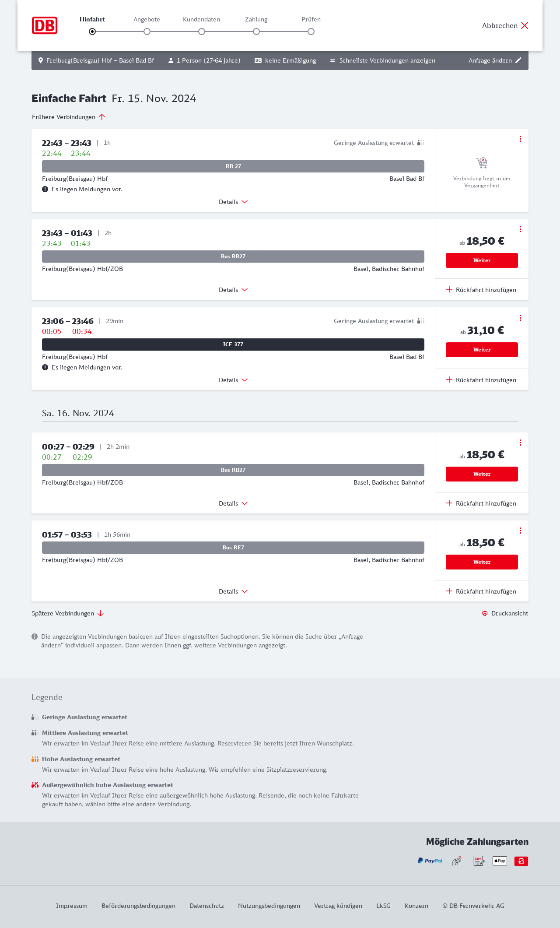560x928 pixels.
Task: Click the X icon next to Abbrechen
Action: click(x=525, y=25)
